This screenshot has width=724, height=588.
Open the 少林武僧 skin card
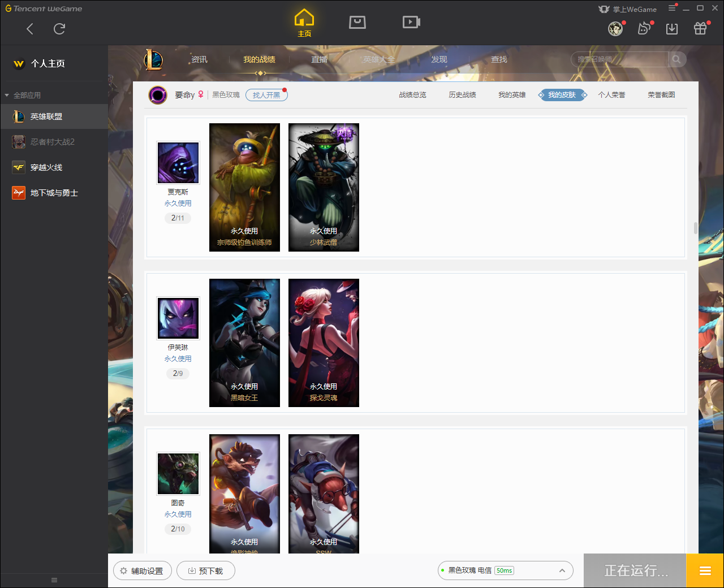324,187
